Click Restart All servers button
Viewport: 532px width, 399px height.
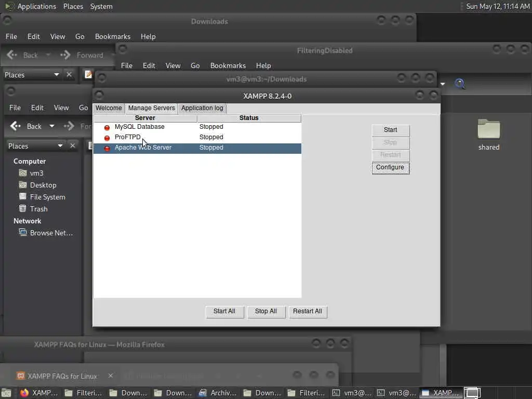click(308, 312)
